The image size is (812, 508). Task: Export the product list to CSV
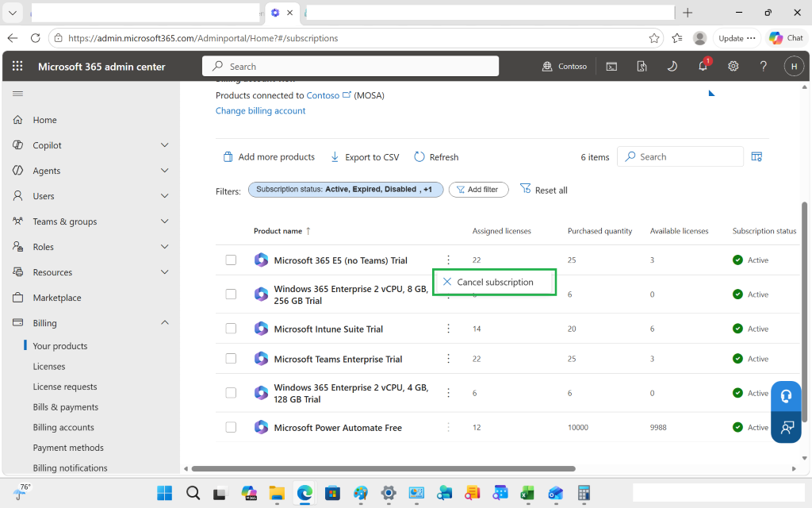point(365,157)
